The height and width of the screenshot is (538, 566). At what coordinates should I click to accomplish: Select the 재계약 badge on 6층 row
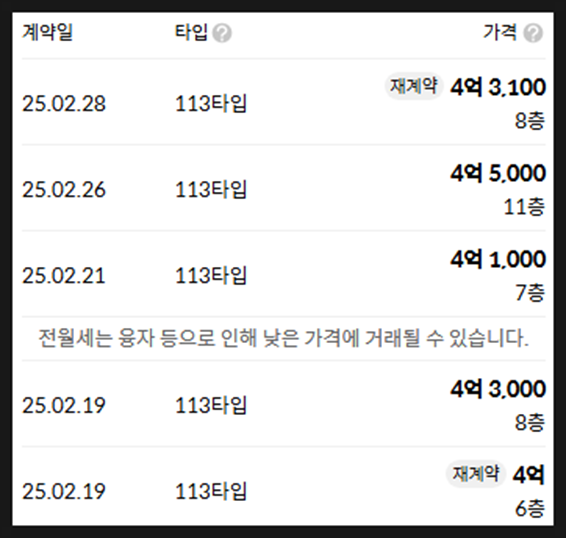476,474
